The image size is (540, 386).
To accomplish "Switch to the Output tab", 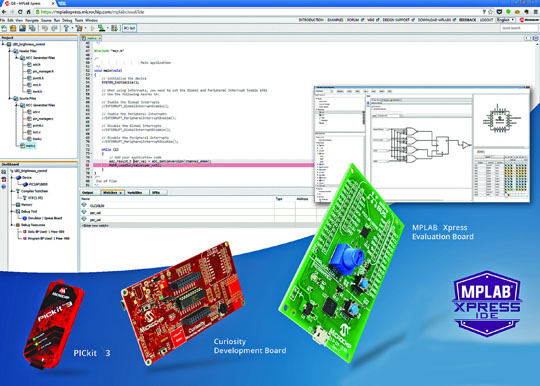I will [88, 192].
